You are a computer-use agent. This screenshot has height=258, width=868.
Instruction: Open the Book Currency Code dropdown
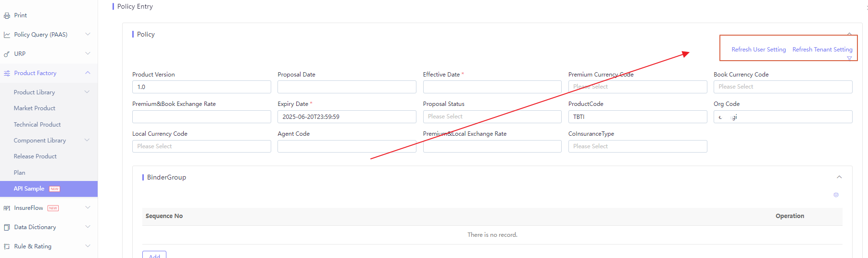click(x=783, y=87)
